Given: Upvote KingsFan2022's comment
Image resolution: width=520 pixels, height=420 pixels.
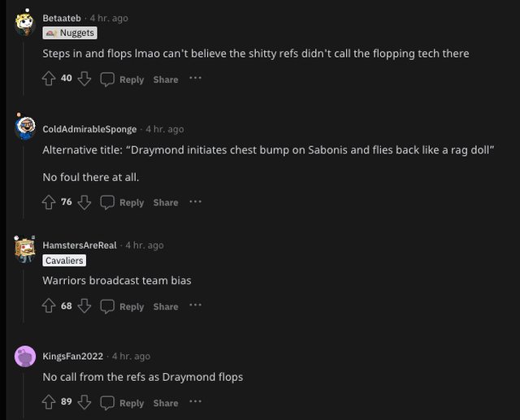Looking at the screenshot, I should tap(50, 402).
